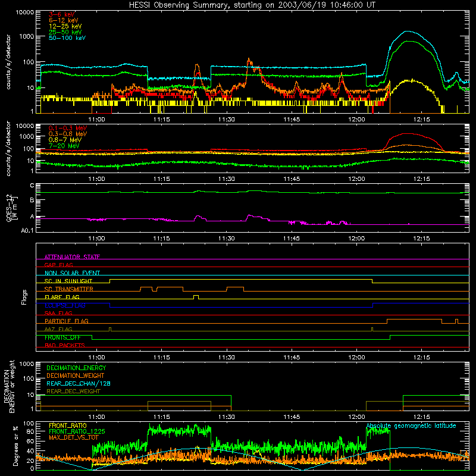Click the 11:45 tick under the decimation panel
The image size is (476, 476).
tap(292, 417)
